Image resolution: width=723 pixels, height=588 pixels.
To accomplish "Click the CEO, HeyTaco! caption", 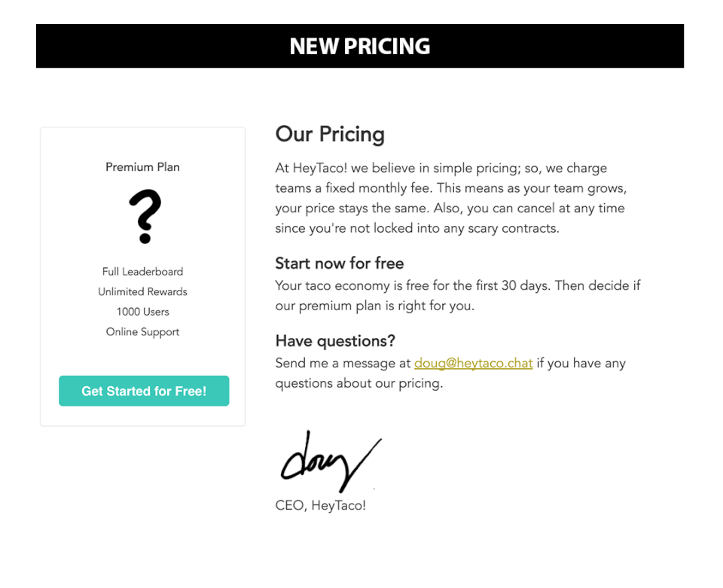I will (321, 506).
